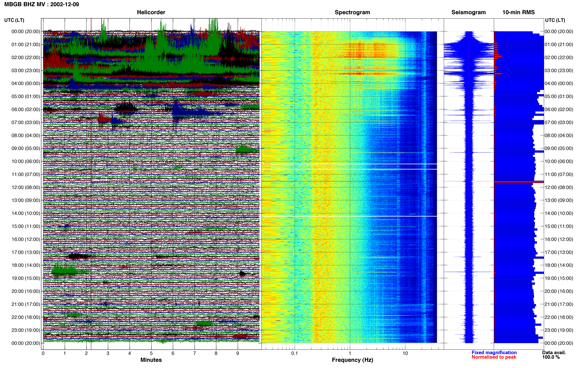Click the Frequency (Hz) x-axis label
The image size is (588, 368).
352,360
